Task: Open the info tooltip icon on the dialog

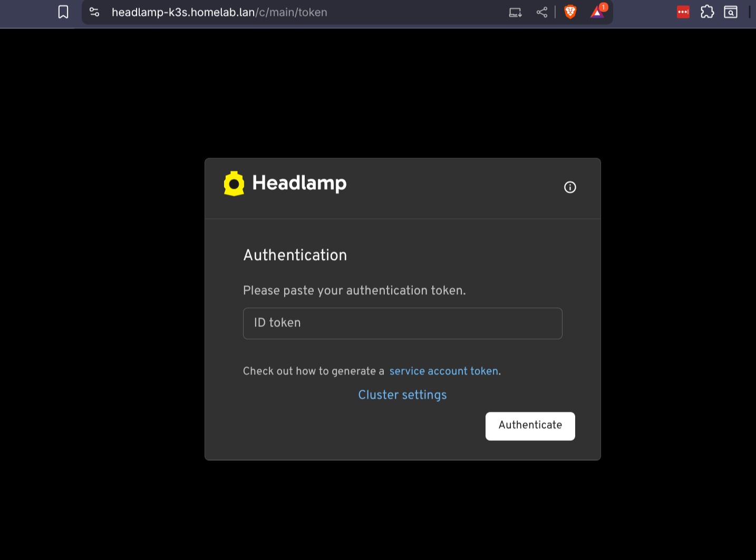Action: (x=570, y=187)
